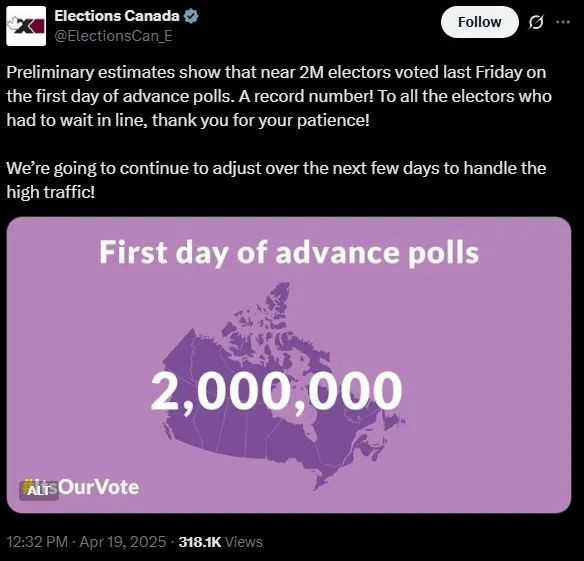Click the "high traffic!" line of text
Viewport: 584px width, 561px height.
pyautogui.click(x=51, y=192)
